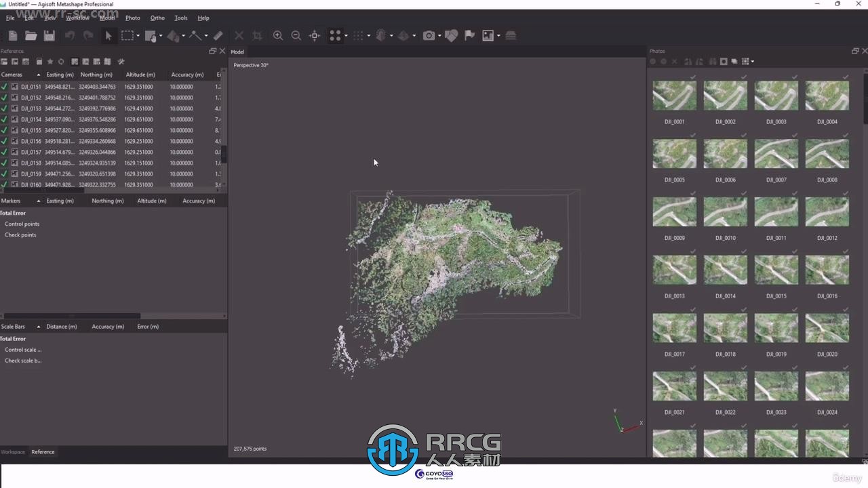Sort by the Cameras column header
868x488 pixels.
point(20,75)
